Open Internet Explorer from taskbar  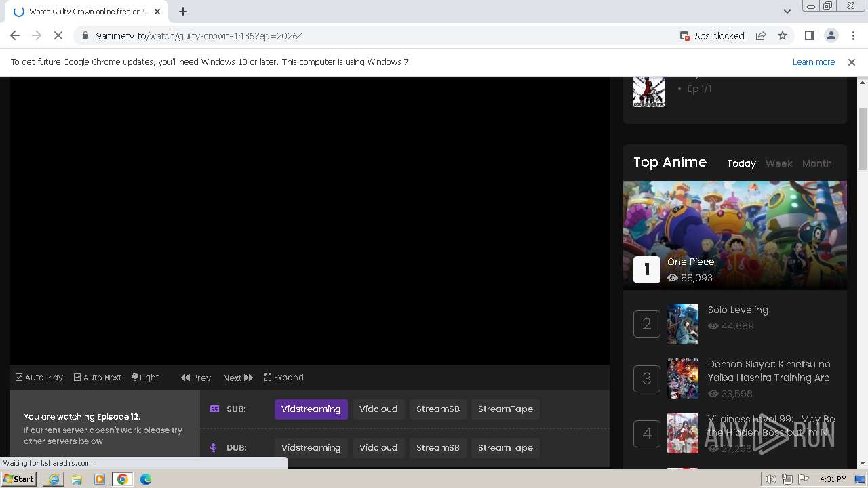tap(54, 479)
